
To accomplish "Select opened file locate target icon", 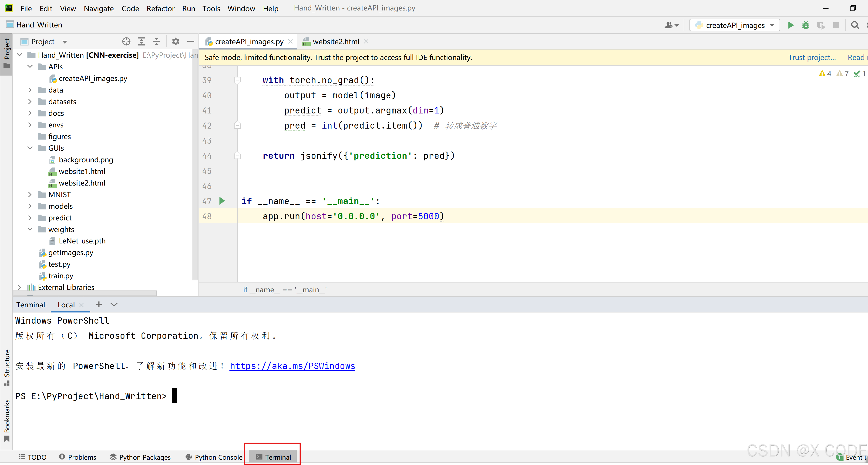I will [126, 41].
